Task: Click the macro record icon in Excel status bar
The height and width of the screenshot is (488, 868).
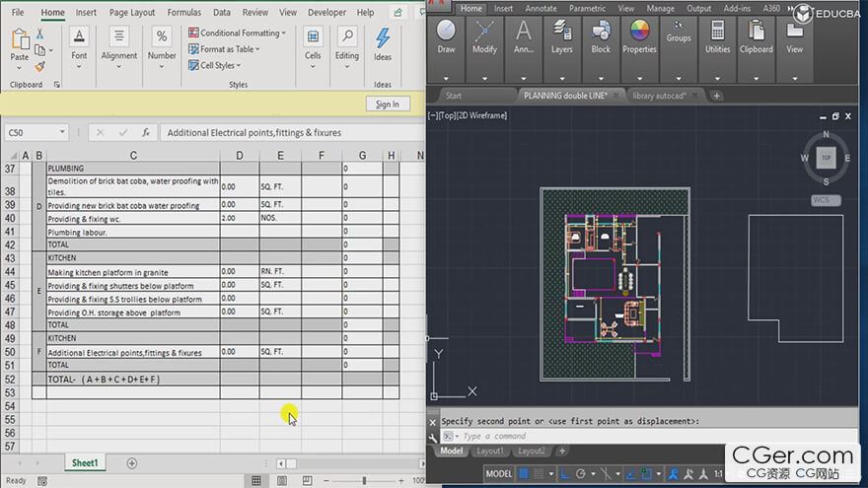Action: pos(42,481)
